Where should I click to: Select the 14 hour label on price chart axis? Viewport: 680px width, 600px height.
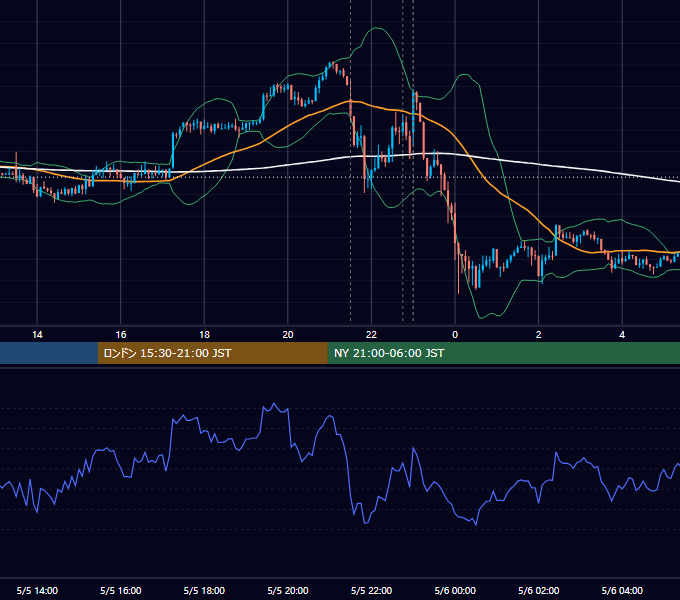tap(37, 335)
